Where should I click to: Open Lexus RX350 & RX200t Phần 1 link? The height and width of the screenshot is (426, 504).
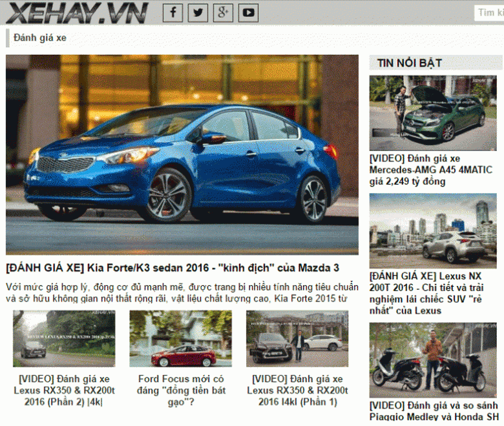click(297, 391)
